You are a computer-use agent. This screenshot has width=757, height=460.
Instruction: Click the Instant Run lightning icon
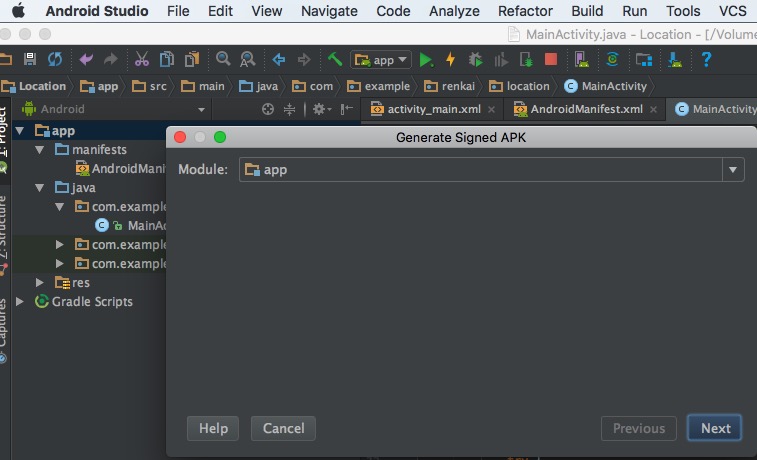(450, 59)
